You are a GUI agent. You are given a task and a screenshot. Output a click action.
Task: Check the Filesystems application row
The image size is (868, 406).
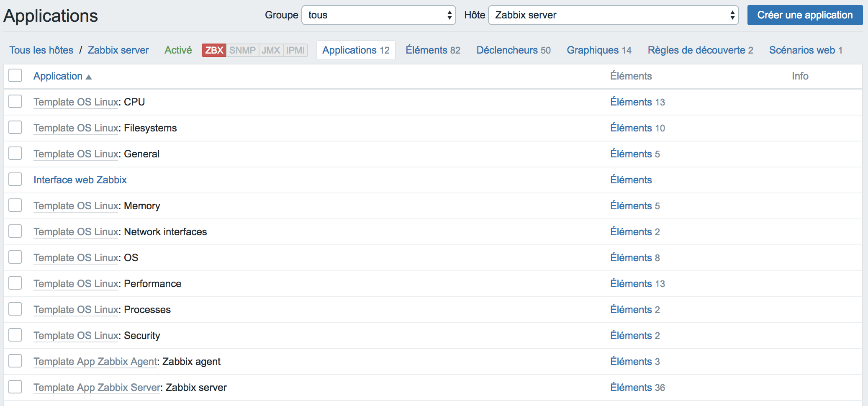pyautogui.click(x=15, y=128)
